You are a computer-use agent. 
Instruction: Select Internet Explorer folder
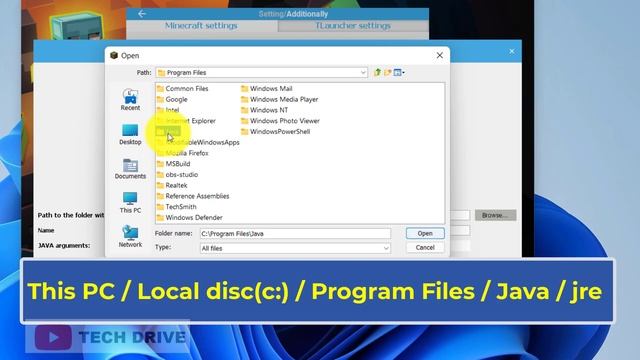point(186,121)
